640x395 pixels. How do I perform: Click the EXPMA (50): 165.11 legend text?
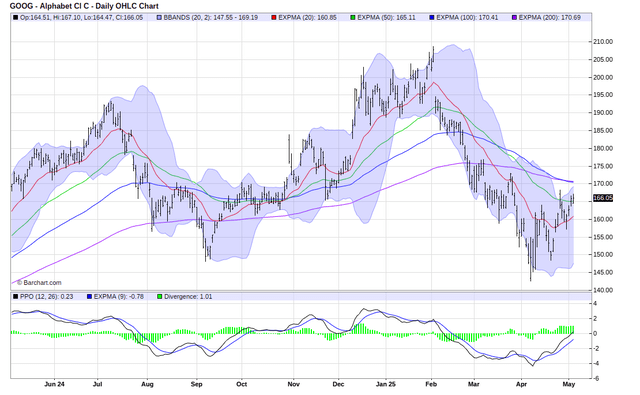point(387,18)
